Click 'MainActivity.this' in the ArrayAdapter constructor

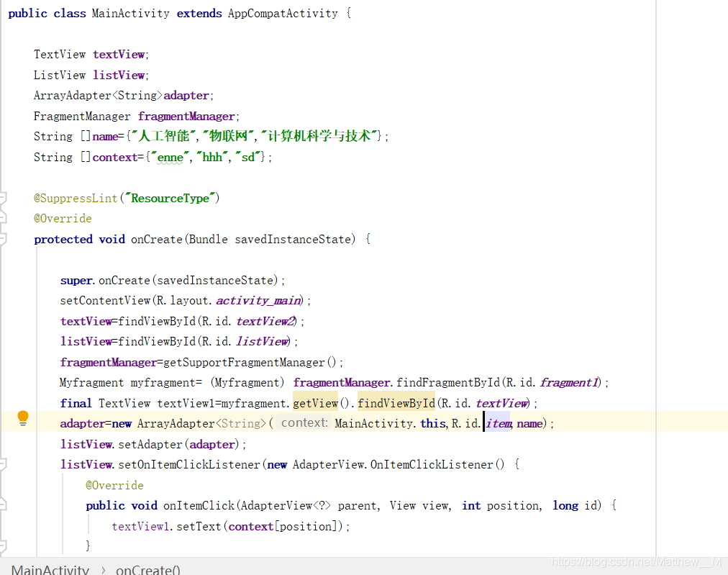(391, 424)
